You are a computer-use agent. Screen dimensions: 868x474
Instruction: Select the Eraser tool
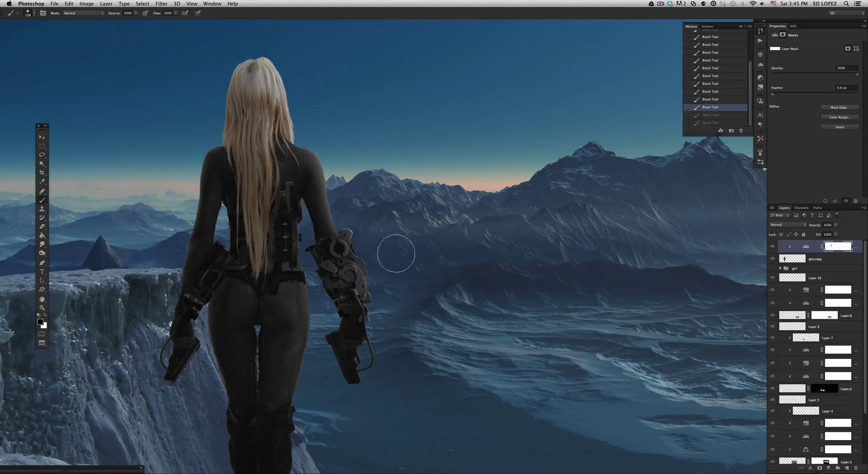pos(42,227)
